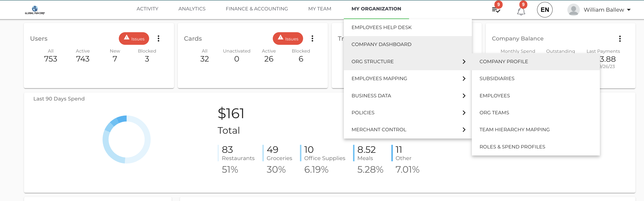Click the Users card title

tap(39, 39)
